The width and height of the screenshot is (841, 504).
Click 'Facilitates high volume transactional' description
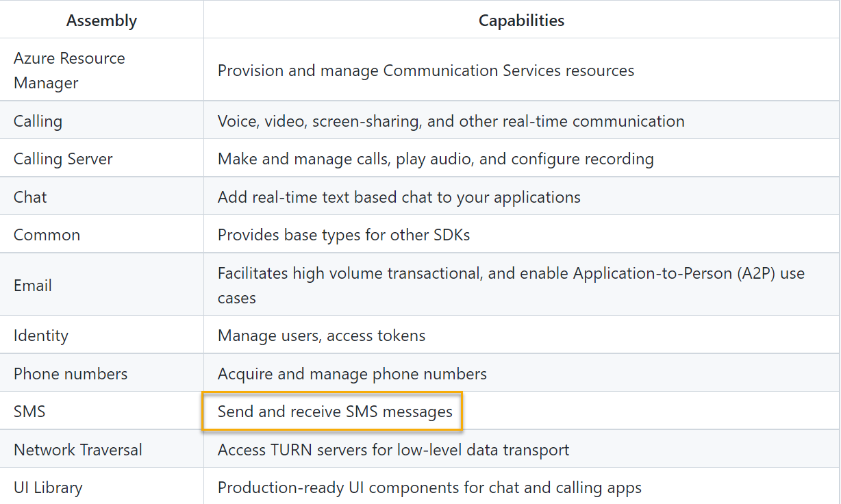[511, 286]
